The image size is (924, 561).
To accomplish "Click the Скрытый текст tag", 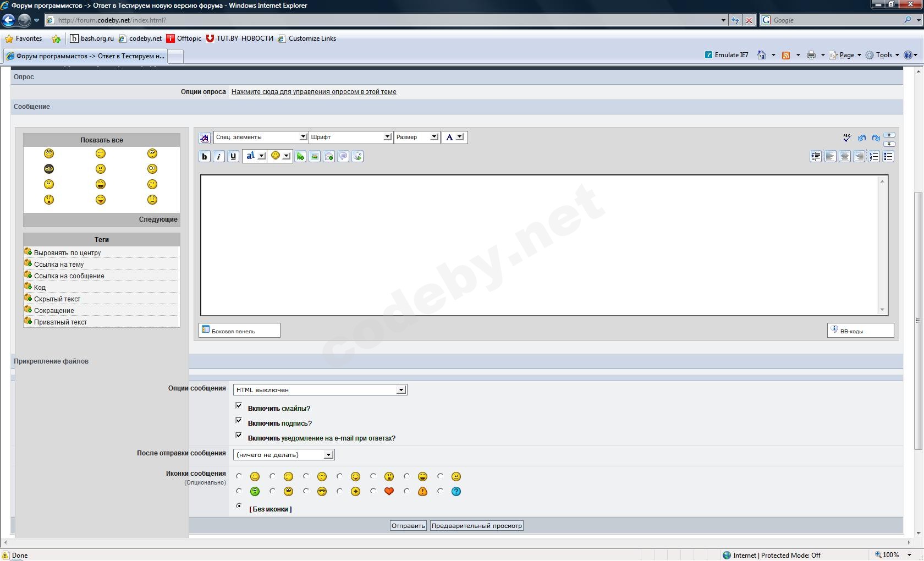I will click(57, 299).
